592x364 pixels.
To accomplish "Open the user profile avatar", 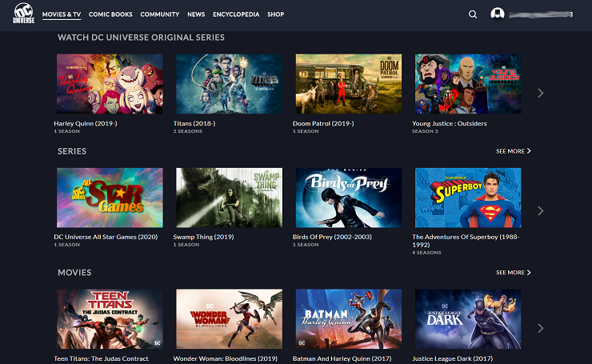I will pos(498,14).
